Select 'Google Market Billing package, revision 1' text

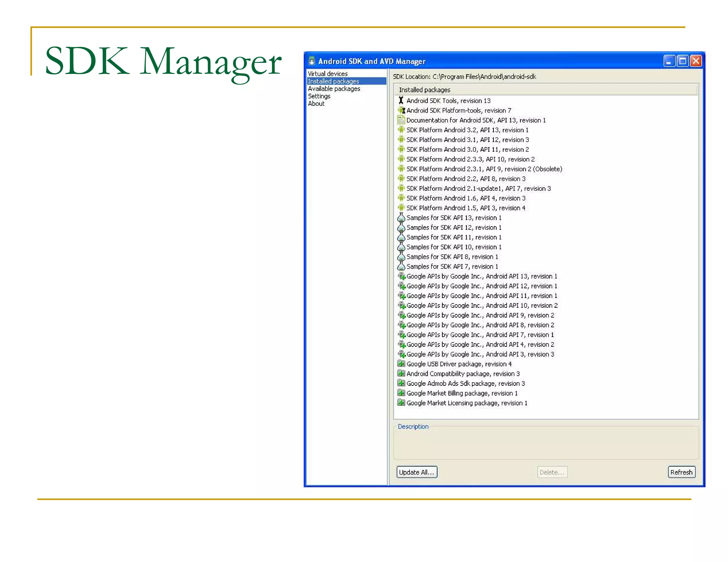coord(462,393)
